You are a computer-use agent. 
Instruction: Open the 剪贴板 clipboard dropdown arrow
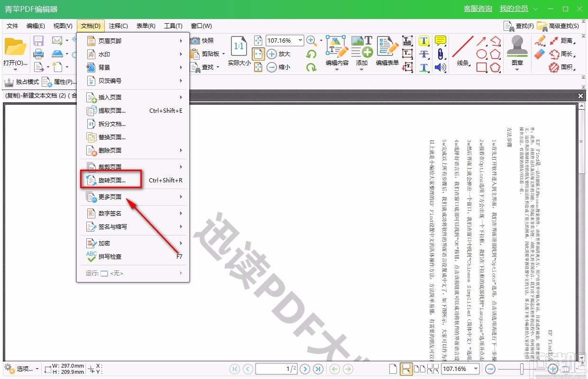(223, 54)
